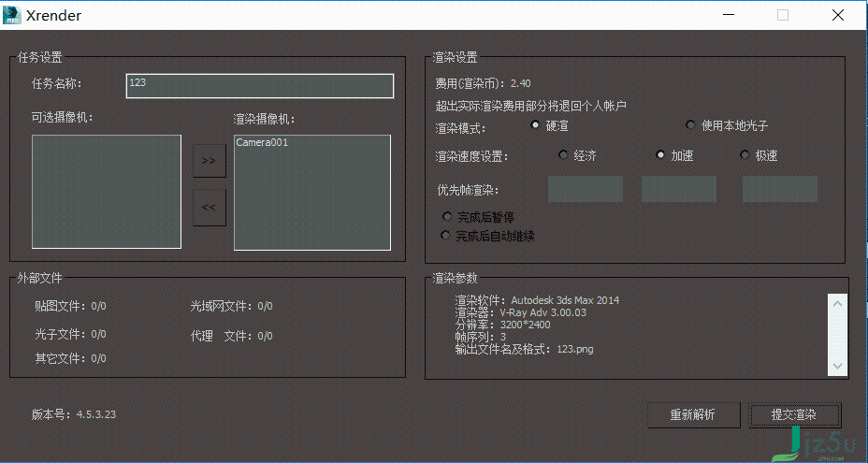The width and height of the screenshot is (868, 463).
Task: Click the second 优先帧渲染 input box
Action: (679, 189)
